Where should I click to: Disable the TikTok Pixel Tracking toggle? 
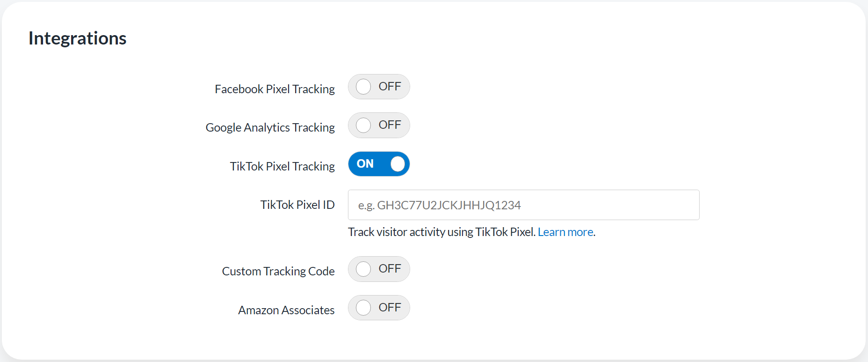point(379,164)
